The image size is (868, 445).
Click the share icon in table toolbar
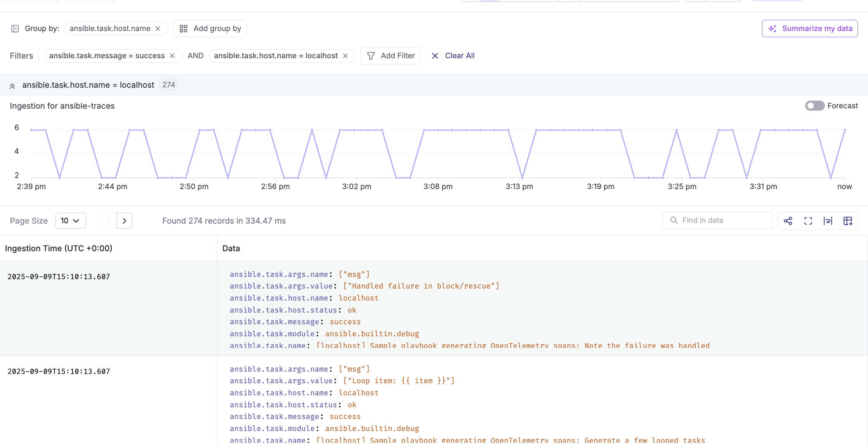788,221
